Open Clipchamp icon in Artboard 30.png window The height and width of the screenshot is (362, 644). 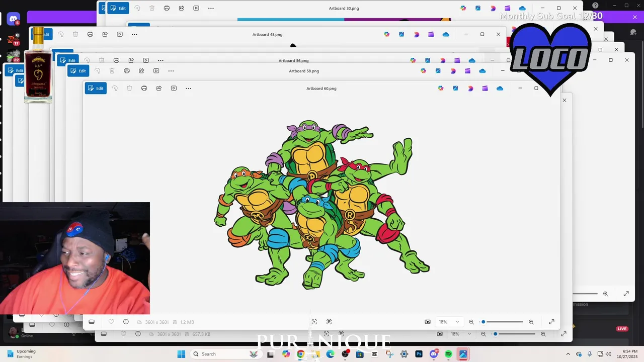pos(508,8)
